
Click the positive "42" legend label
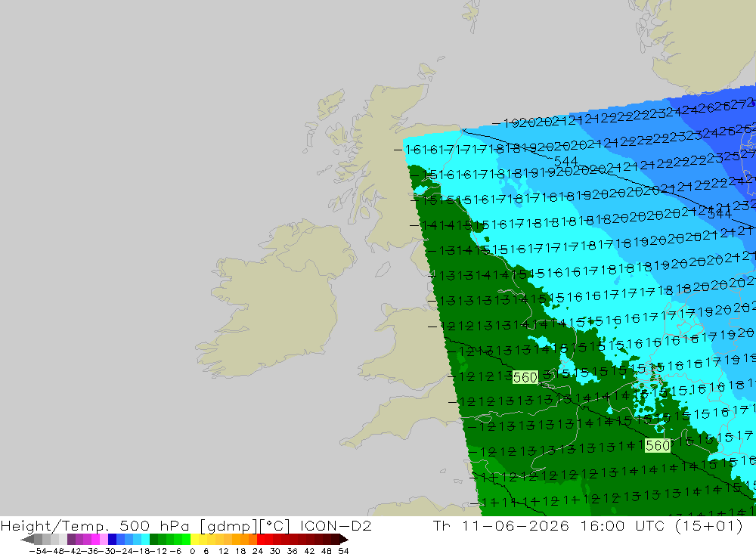[309, 551]
